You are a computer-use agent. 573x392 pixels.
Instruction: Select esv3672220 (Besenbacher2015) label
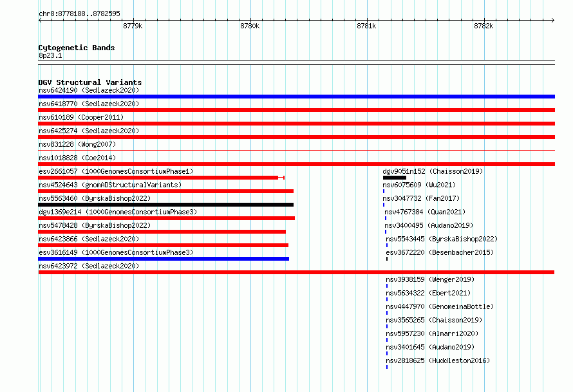pyautogui.click(x=440, y=252)
